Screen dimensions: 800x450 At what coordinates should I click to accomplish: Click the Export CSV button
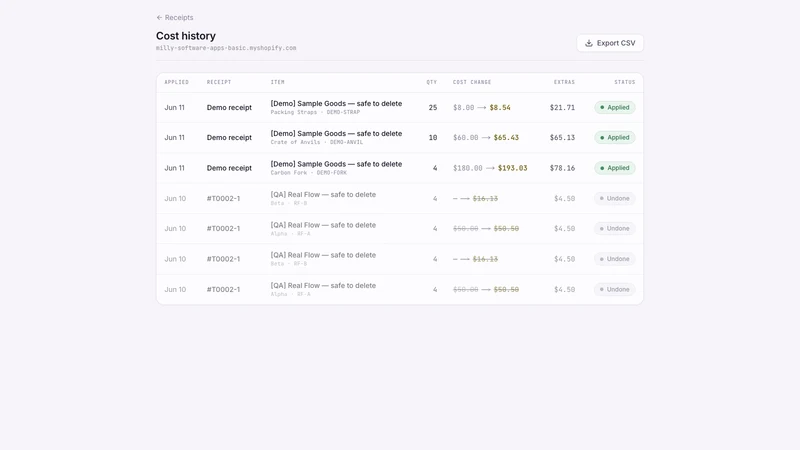[x=610, y=43]
